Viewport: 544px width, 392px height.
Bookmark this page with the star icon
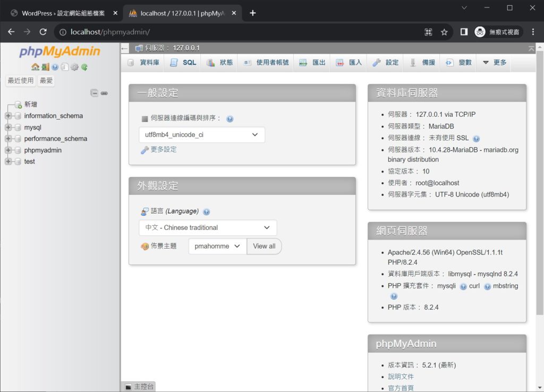tap(444, 32)
